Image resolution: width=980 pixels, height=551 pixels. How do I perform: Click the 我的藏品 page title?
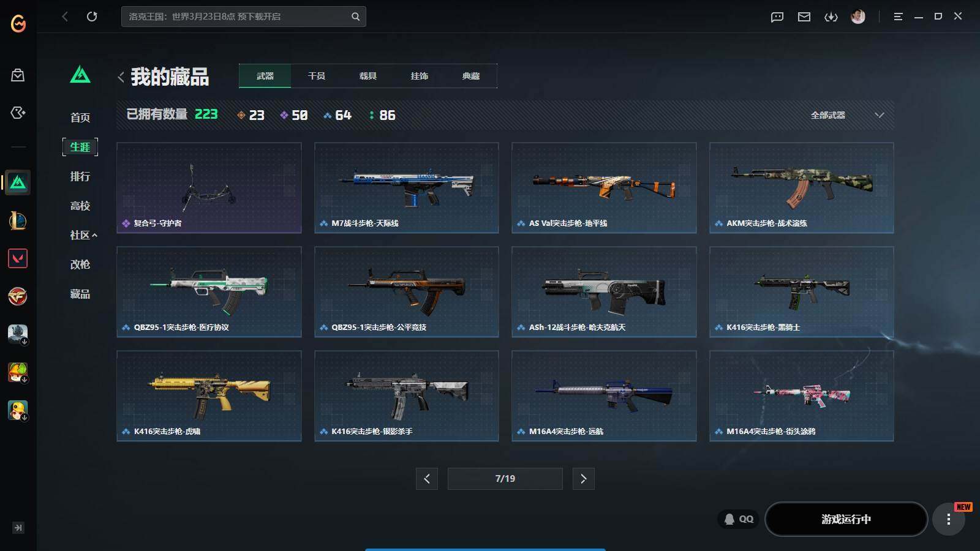click(170, 77)
